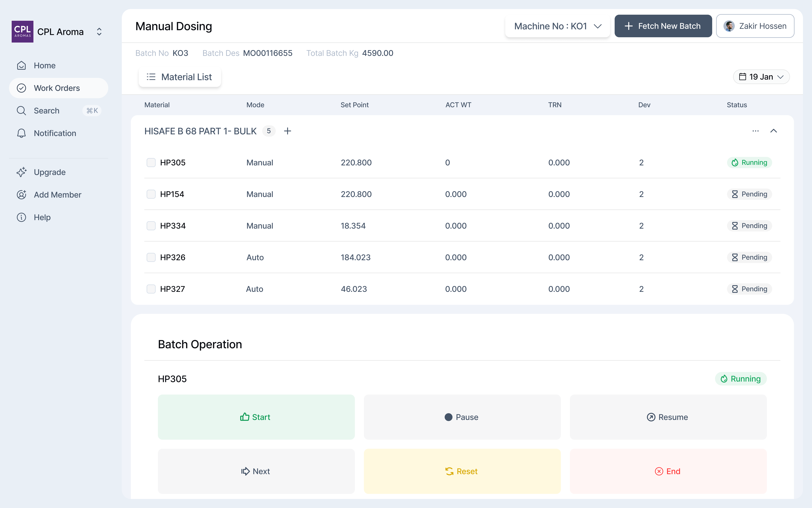The width and height of the screenshot is (812, 508).
Task: Click the Add Member person icon
Action: pyautogui.click(x=21, y=195)
